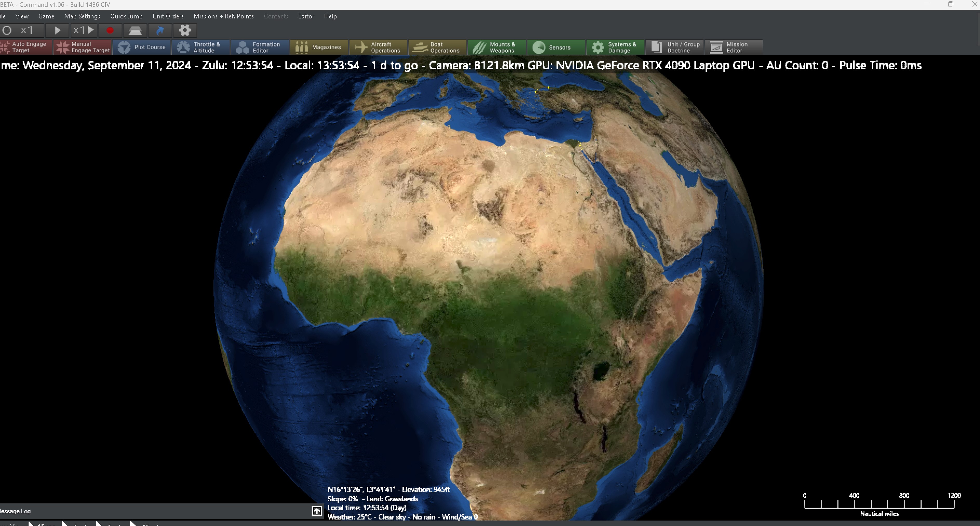This screenshot has height=526, width=980.
Task: Expand Message Log with the up-arrow icon
Action: click(x=317, y=511)
